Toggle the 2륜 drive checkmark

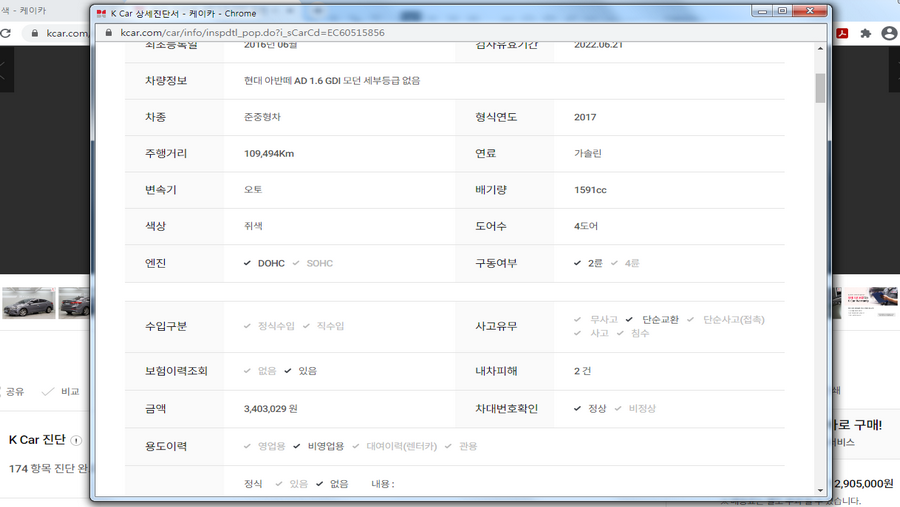[x=577, y=263]
